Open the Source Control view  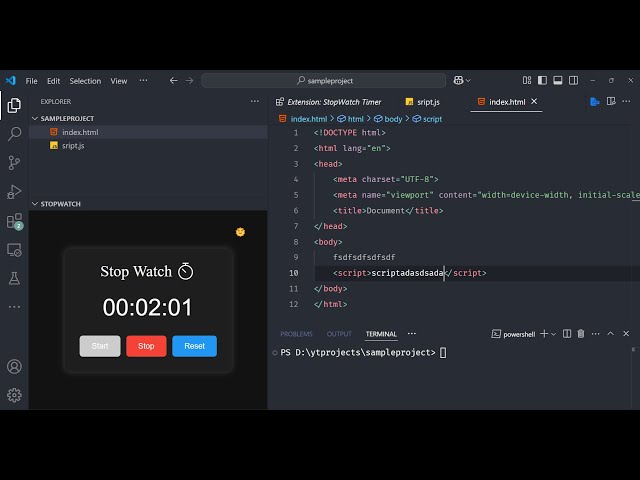click(14, 162)
